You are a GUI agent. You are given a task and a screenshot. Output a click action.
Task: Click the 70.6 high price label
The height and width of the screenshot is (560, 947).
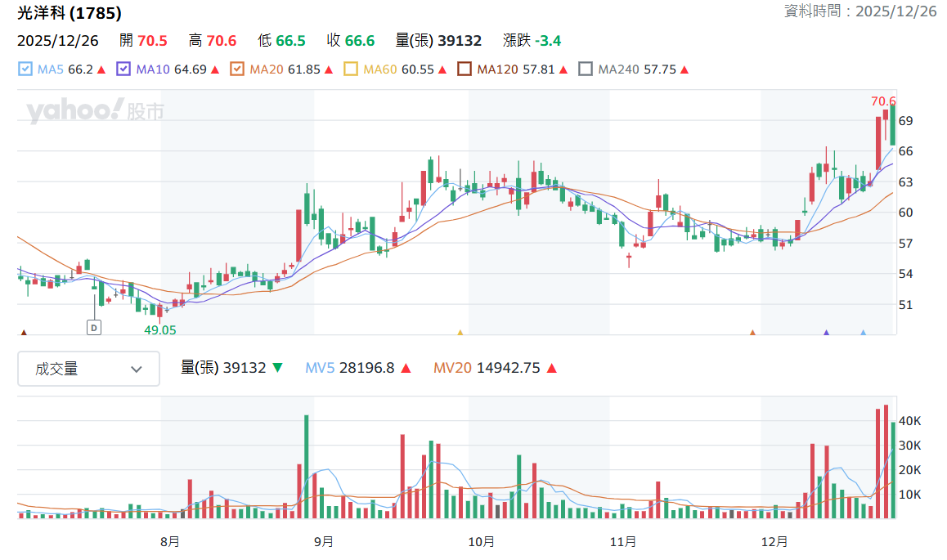pos(883,101)
